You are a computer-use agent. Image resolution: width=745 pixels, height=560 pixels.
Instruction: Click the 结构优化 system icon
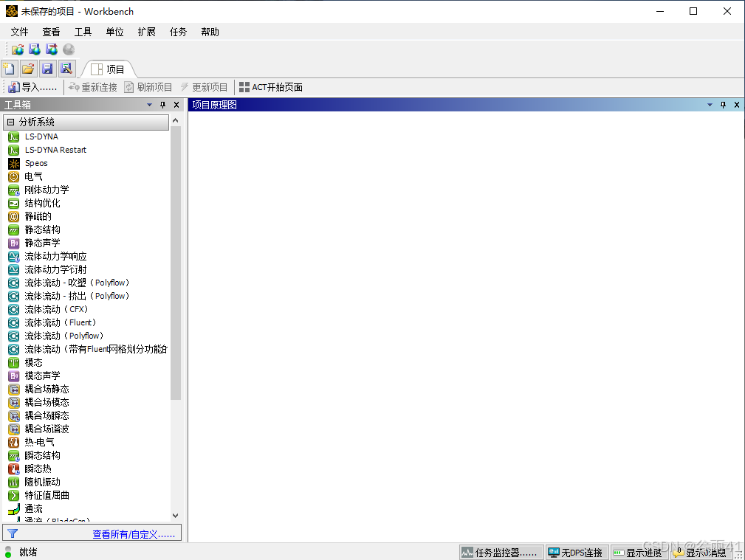tap(14, 204)
